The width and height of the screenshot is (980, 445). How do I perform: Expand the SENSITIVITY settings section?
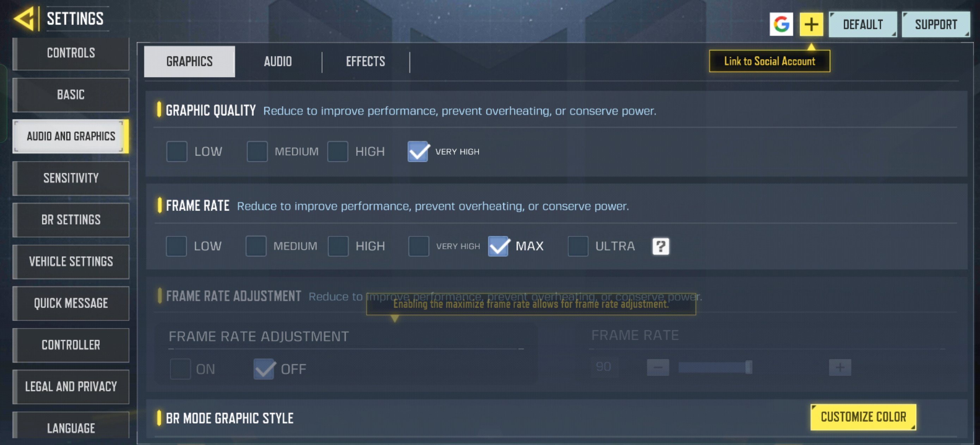click(x=70, y=177)
